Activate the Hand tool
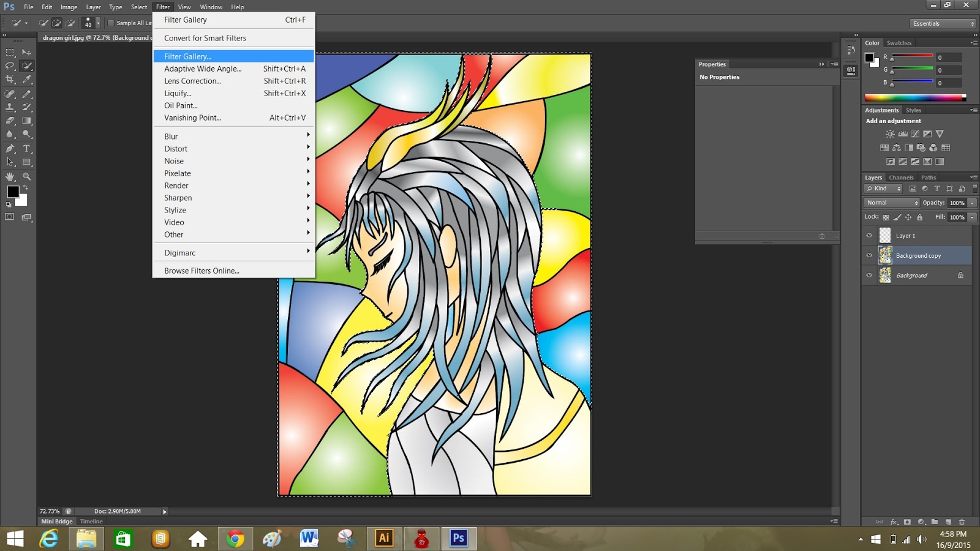 [10, 176]
